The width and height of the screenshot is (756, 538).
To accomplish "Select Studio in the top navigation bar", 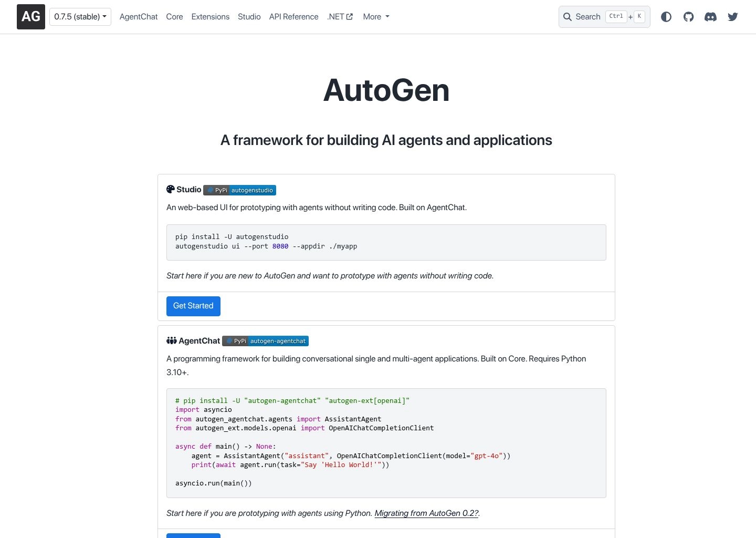I will pyautogui.click(x=249, y=17).
